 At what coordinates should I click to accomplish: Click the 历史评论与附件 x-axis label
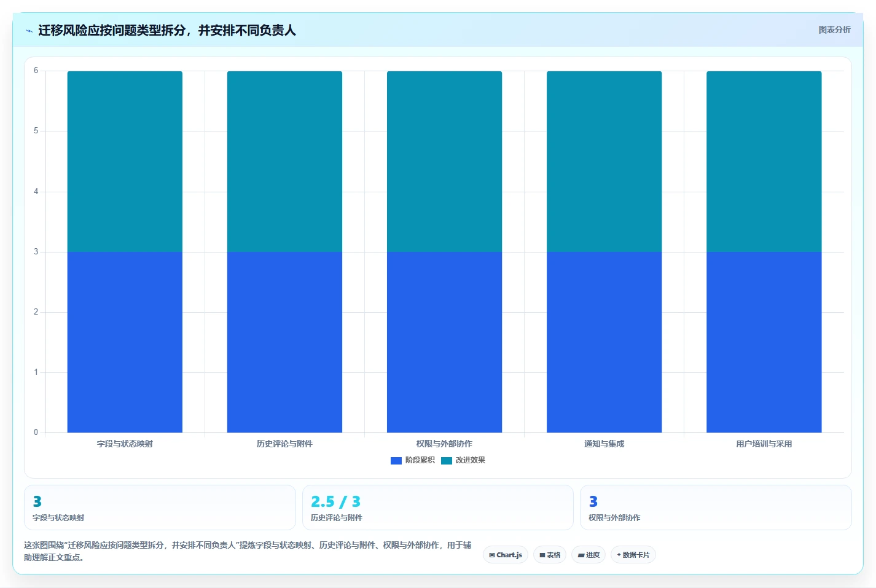tap(284, 444)
